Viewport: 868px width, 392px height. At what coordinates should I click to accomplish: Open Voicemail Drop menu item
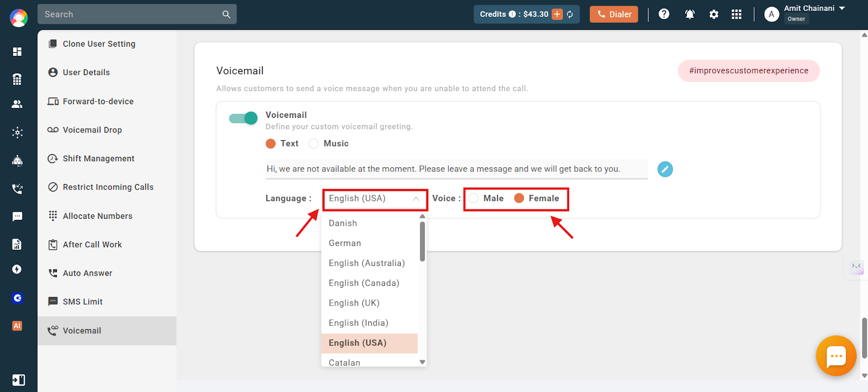tap(107, 130)
